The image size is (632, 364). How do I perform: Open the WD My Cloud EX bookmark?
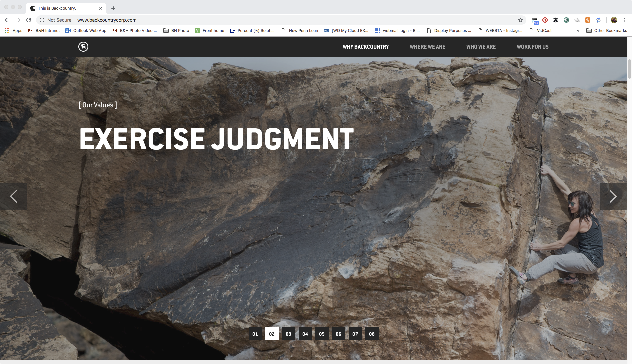(346, 30)
